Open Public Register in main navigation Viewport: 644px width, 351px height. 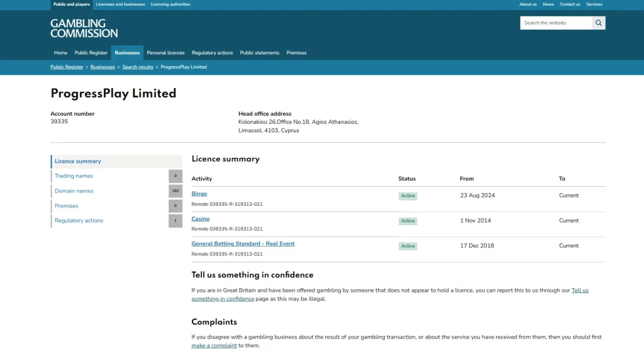pos(91,53)
